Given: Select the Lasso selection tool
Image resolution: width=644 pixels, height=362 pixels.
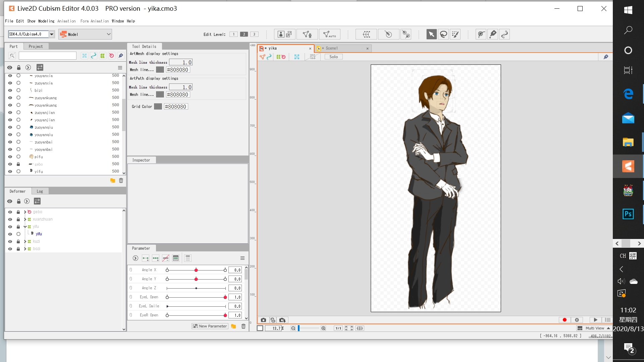Looking at the screenshot, I should point(443,34).
